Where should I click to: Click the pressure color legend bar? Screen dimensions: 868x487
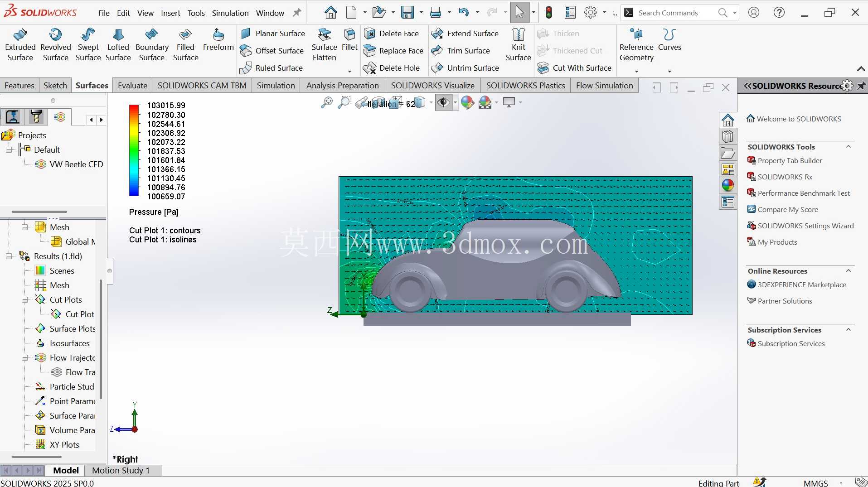(134, 150)
